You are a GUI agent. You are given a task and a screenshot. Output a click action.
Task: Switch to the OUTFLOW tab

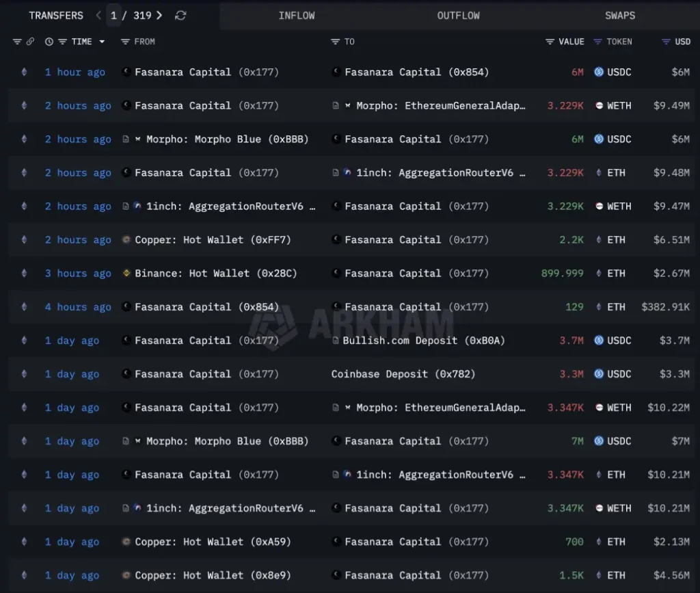pyautogui.click(x=459, y=15)
